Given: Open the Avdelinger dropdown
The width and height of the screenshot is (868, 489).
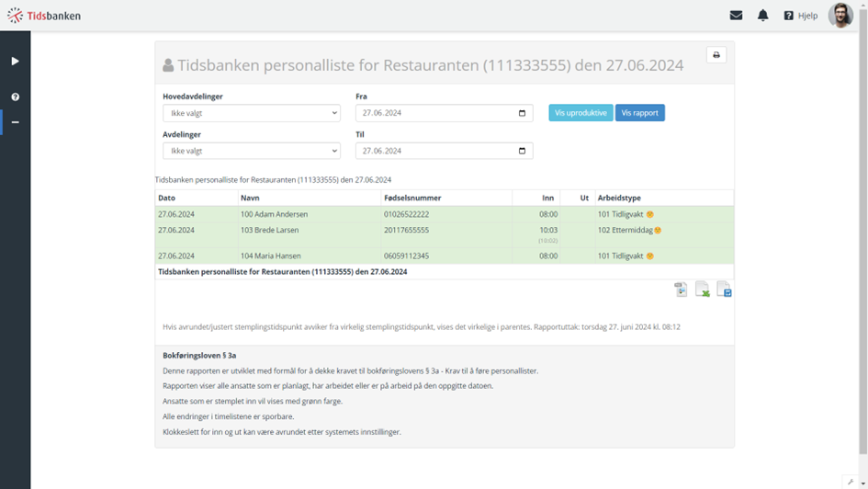Looking at the screenshot, I should (252, 151).
